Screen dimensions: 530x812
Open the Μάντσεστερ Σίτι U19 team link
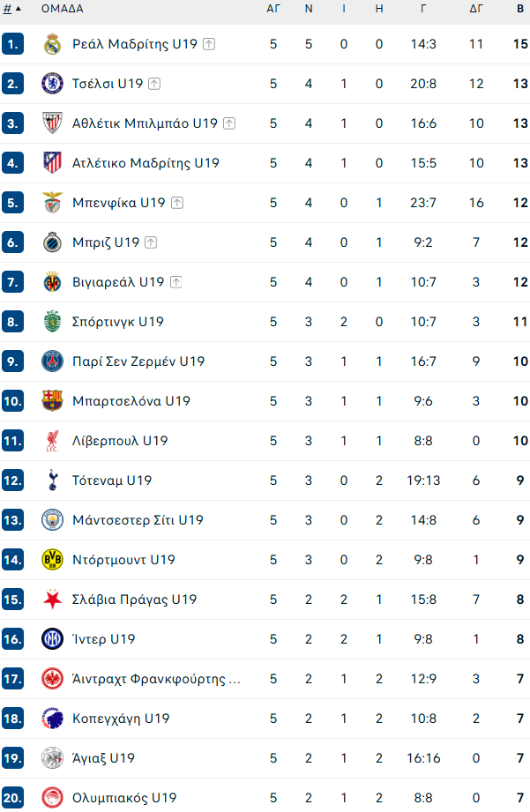138,520
